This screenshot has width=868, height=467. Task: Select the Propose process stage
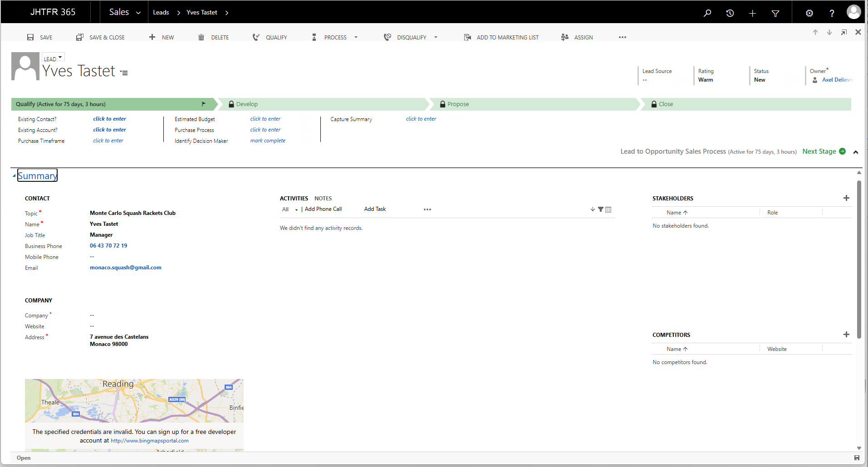tap(535, 104)
